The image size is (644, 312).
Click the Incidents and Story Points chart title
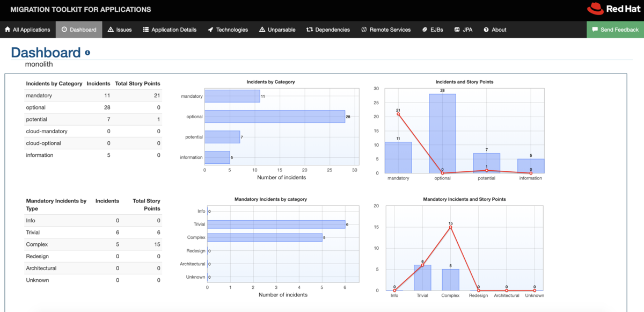(464, 82)
